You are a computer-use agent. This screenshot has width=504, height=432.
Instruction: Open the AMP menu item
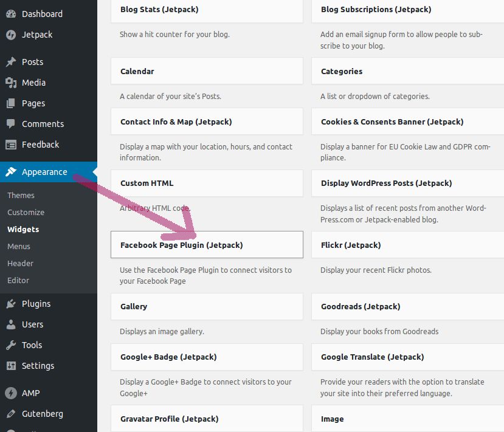coord(49,393)
